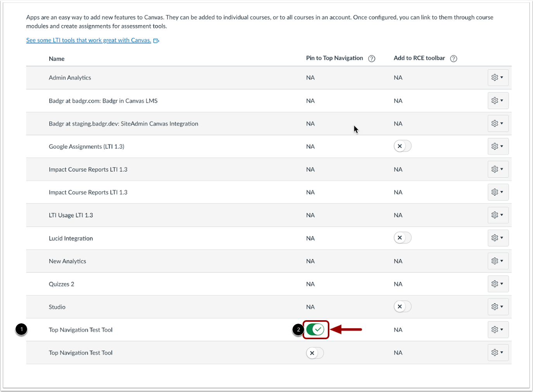The height and width of the screenshot is (392, 533).
Task: Open settings gear for Studio
Action: pos(498,307)
